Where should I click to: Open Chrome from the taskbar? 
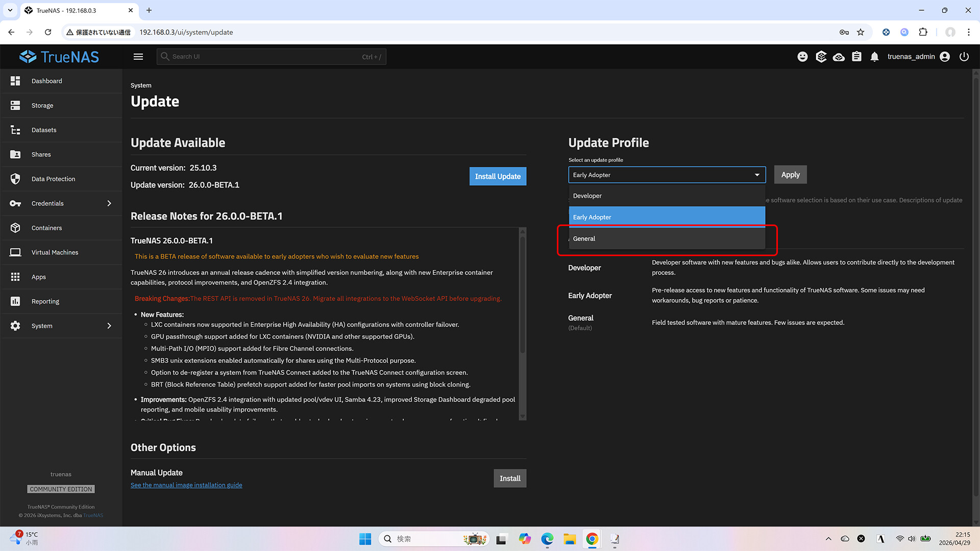(x=592, y=539)
